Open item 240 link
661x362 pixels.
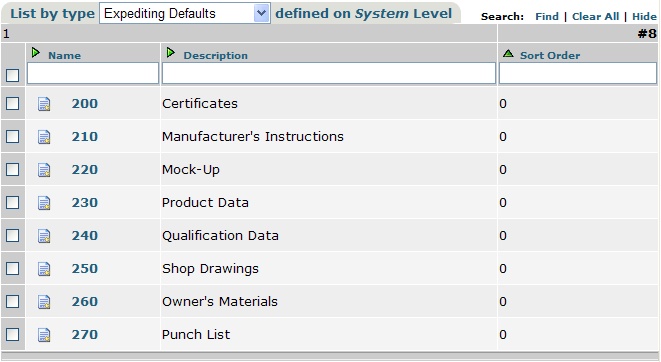85,236
